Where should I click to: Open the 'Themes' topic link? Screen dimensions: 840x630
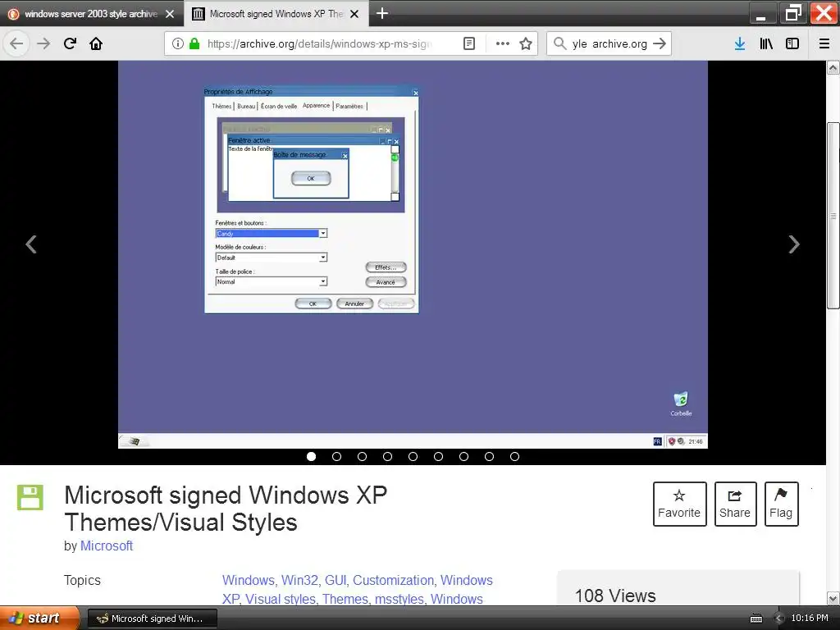click(x=345, y=599)
